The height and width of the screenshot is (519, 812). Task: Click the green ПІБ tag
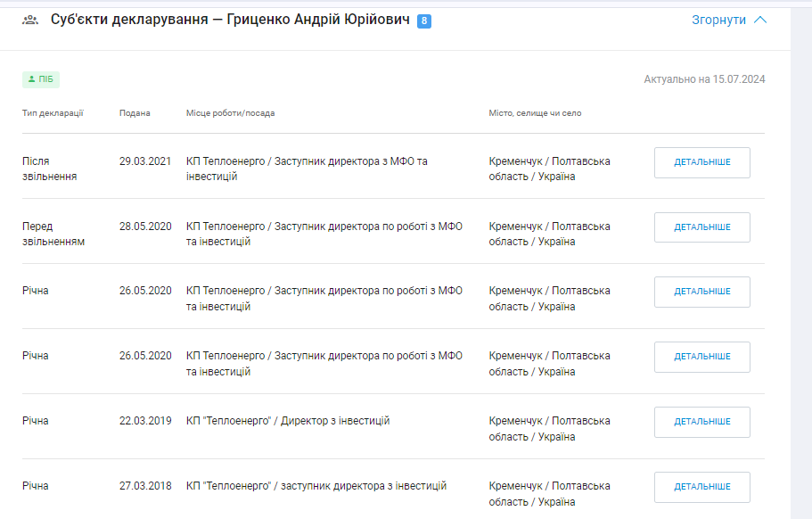(41, 79)
